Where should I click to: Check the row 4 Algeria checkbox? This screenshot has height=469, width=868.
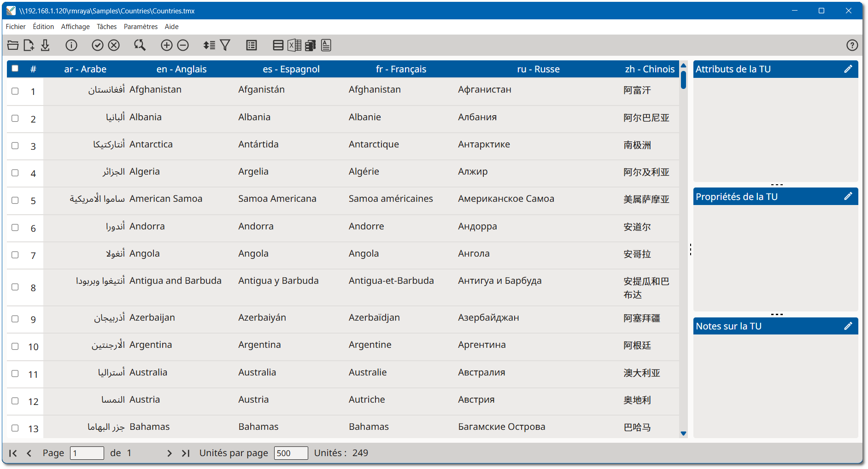point(15,173)
